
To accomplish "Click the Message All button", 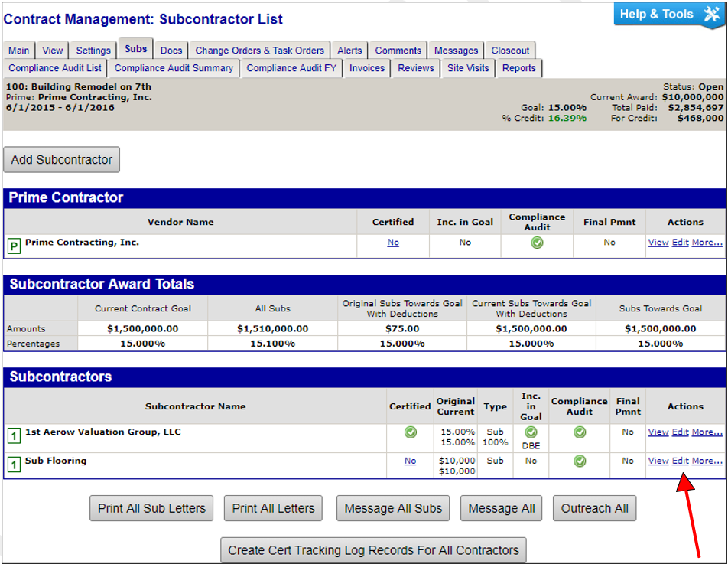I will (x=501, y=508).
